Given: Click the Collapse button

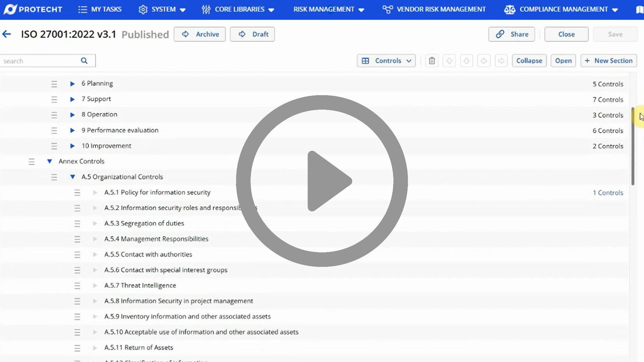Looking at the screenshot, I should point(529,61).
